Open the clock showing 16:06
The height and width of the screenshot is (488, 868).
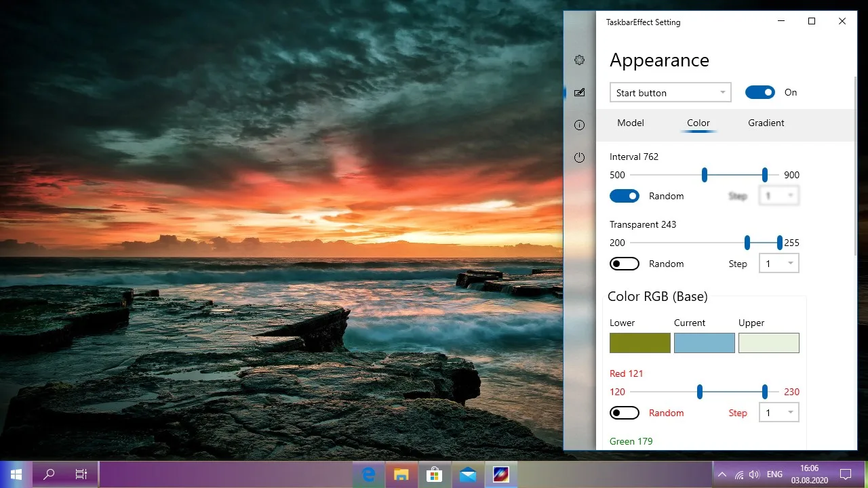click(809, 474)
